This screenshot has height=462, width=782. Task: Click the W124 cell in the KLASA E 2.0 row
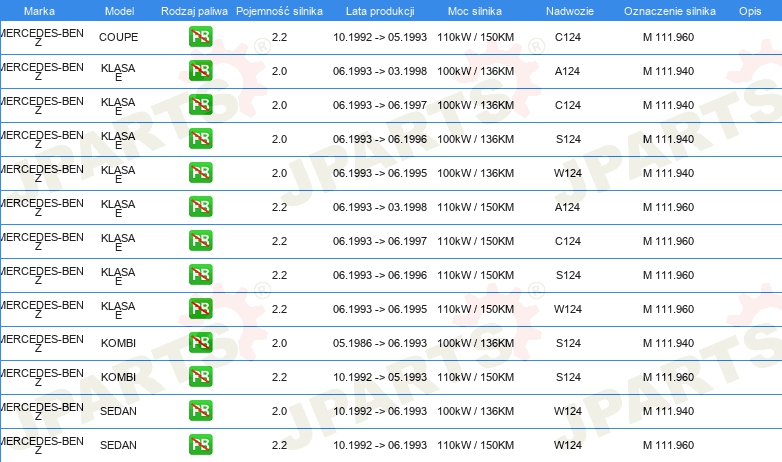[x=568, y=173]
